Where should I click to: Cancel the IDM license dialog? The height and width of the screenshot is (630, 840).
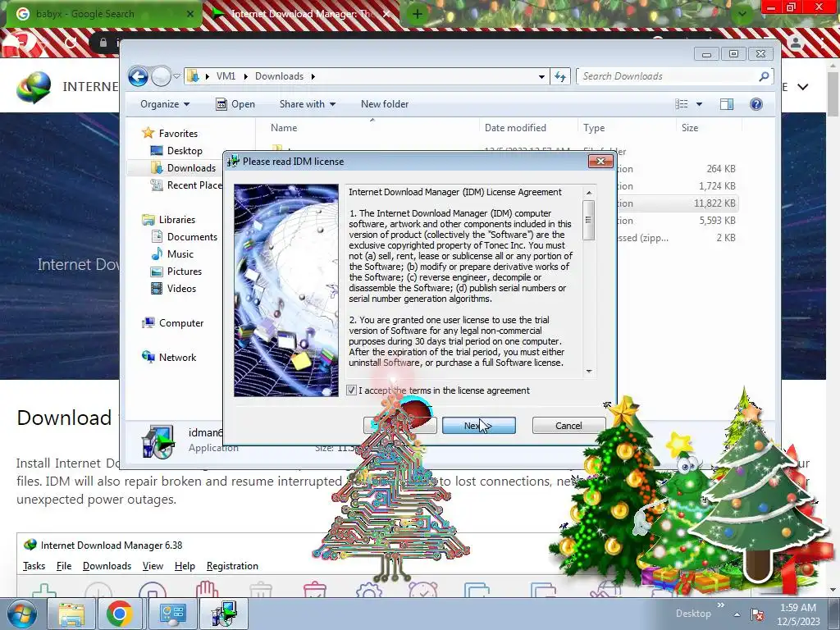point(568,426)
